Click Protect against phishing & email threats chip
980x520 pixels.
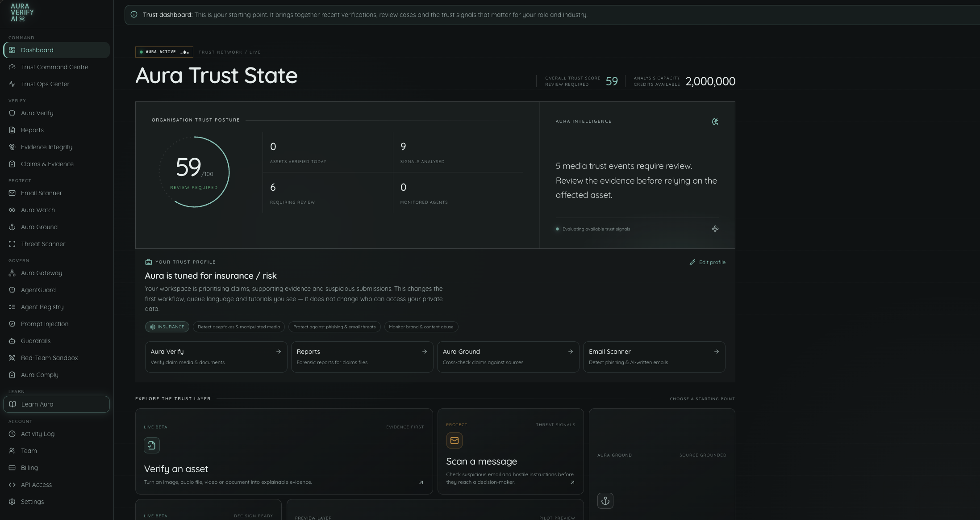click(334, 327)
